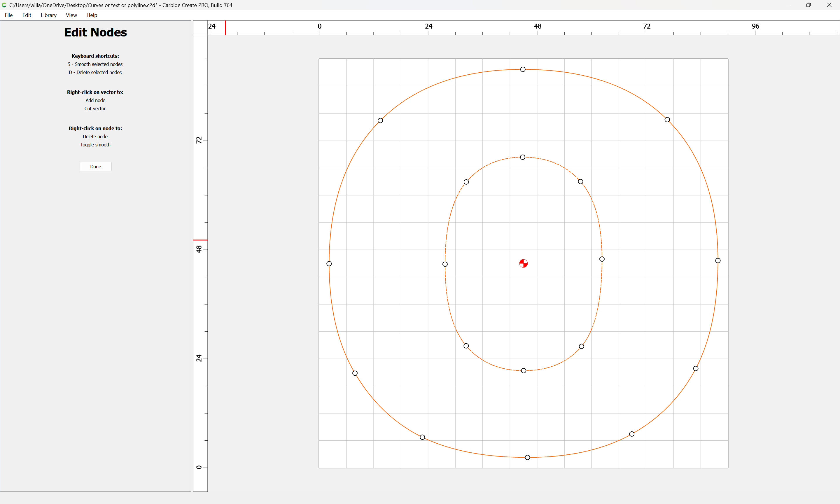840x504 pixels.
Task: Select the upper-right node of the inner dashed curve
Action: tap(581, 182)
